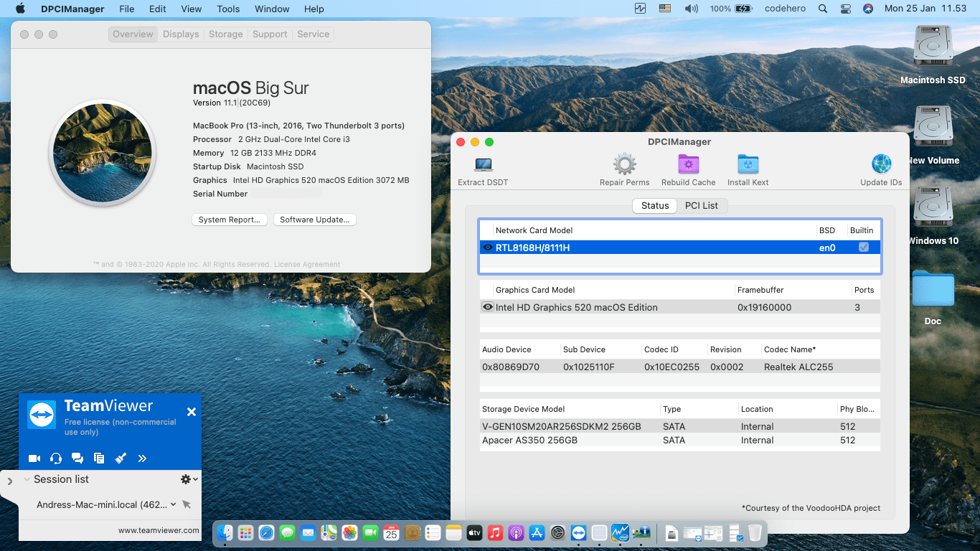
Task: Click the TeamViewer logo in the panel
Action: click(x=42, y=415)
